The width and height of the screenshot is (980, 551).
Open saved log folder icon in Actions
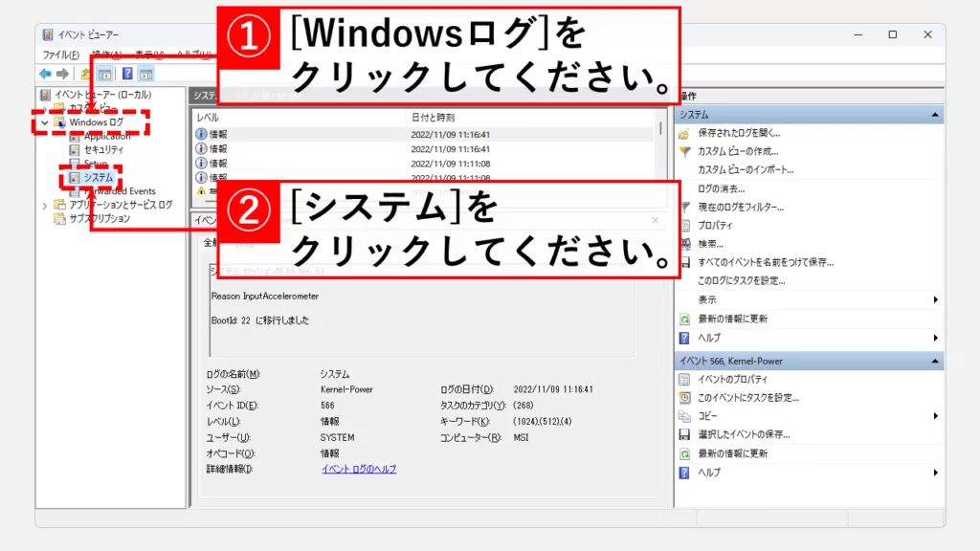coord(684,133)
